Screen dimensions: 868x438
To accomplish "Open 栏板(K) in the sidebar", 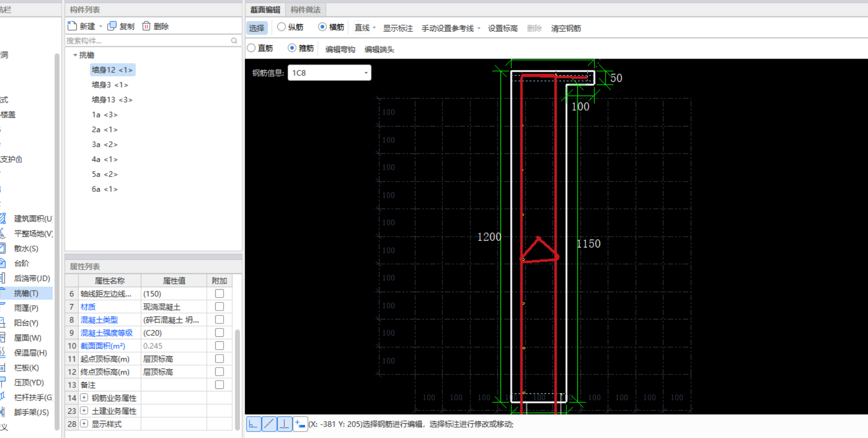I will tap(26, 368).
